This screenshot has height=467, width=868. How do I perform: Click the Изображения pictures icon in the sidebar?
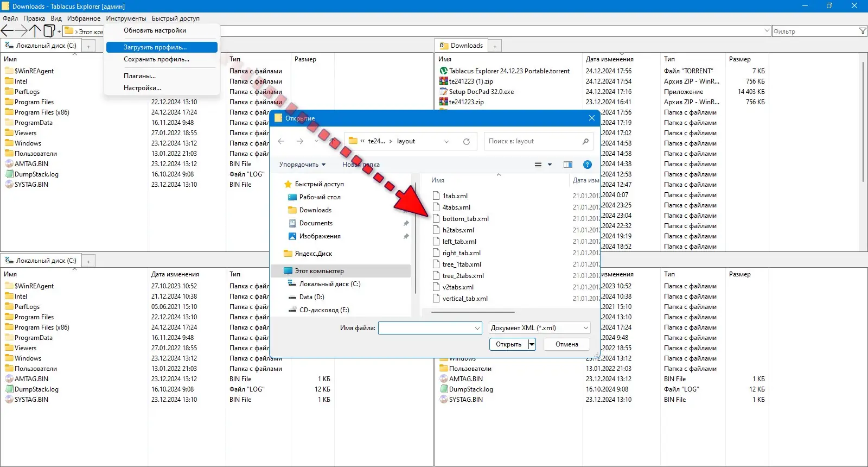pos(292,236)
